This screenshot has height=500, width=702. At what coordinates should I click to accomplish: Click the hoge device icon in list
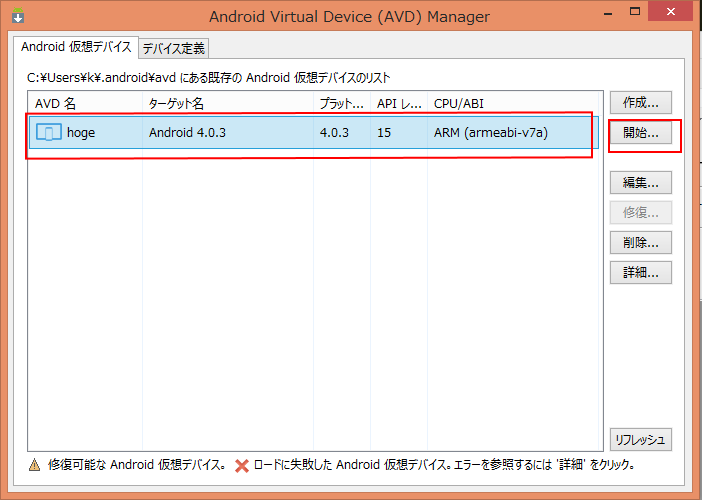click(x=49, y=132)
